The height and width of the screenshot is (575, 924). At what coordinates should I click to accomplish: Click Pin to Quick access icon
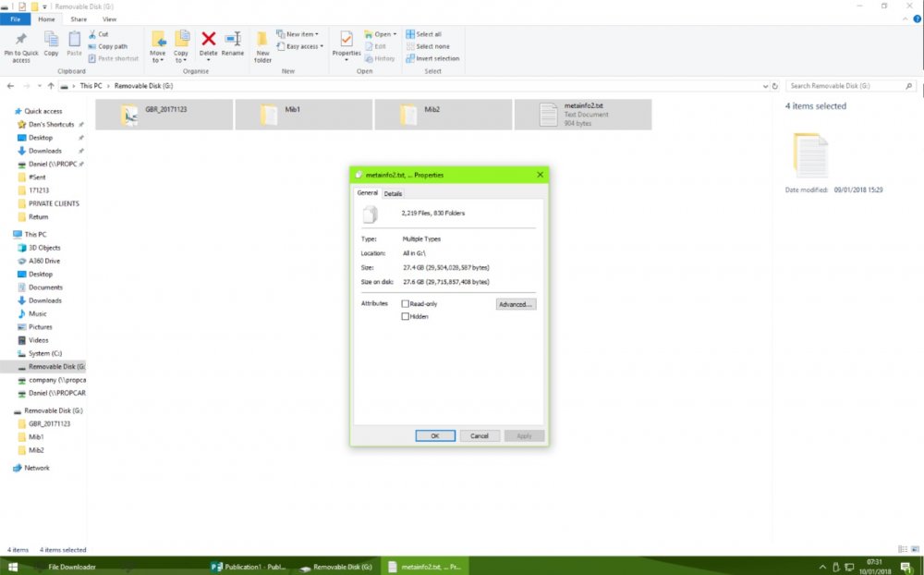click(x=20, y=40)
